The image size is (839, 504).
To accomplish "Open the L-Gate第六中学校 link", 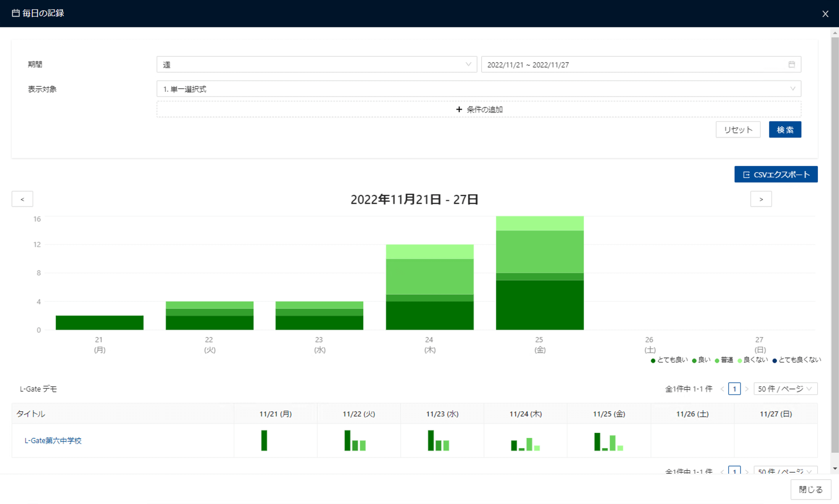I will pyautogui.click(x=53, y=440).
